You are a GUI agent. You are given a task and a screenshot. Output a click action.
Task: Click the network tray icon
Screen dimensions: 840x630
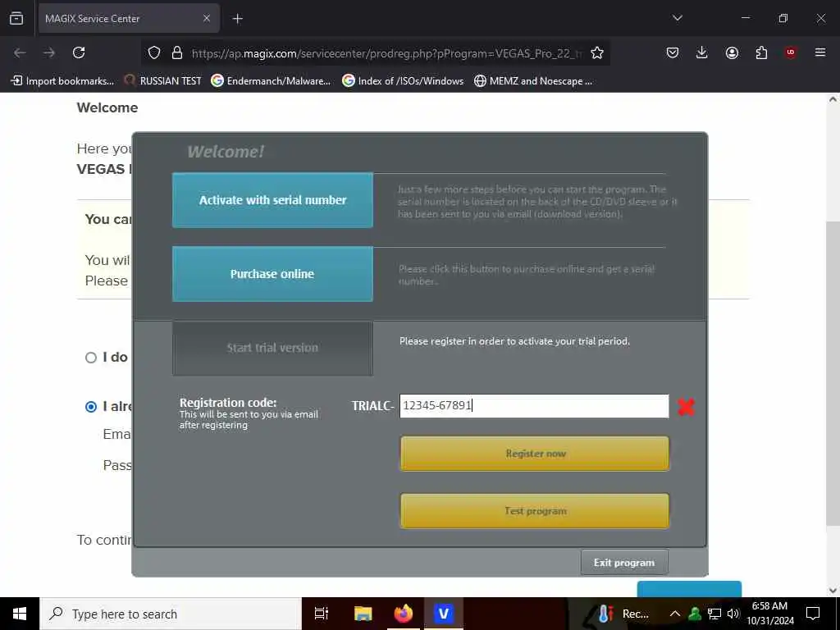(714, 614)
